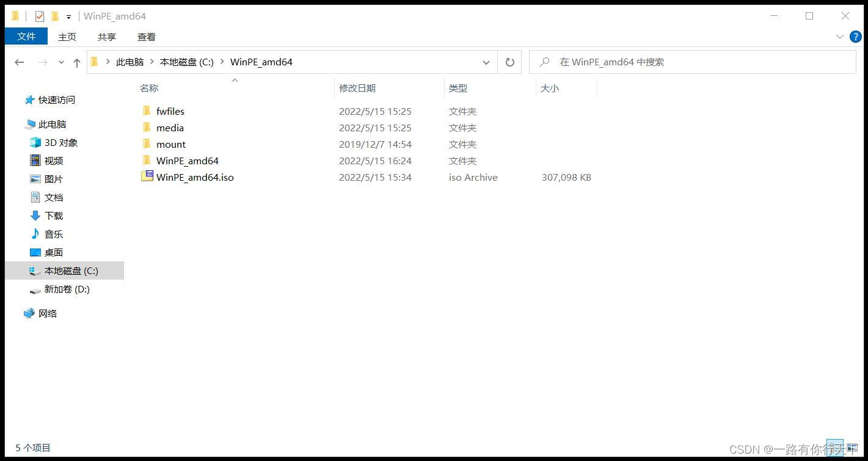The height and width of the screenshot is (461, 868).
Task: Open the 文件 menu
Action: point(26,37)
